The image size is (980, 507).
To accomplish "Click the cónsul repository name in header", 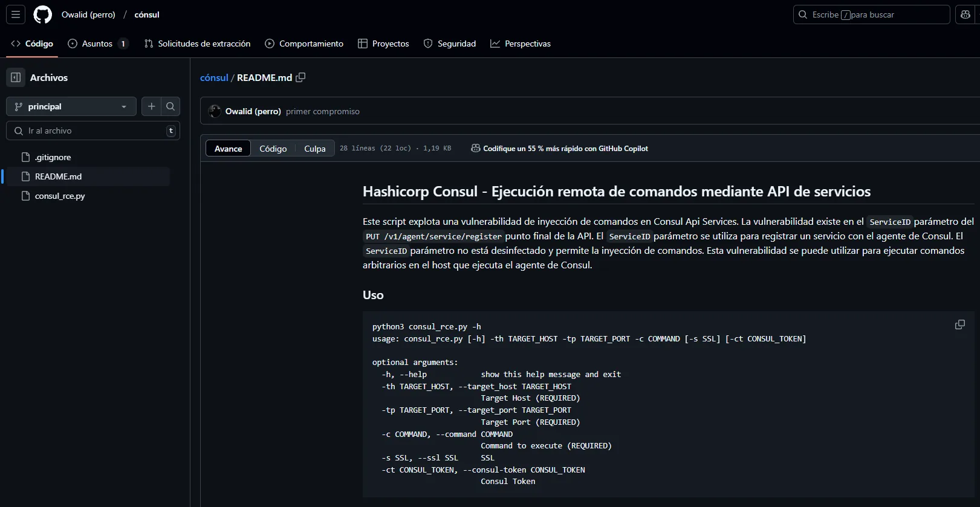I will pos(147,15).
